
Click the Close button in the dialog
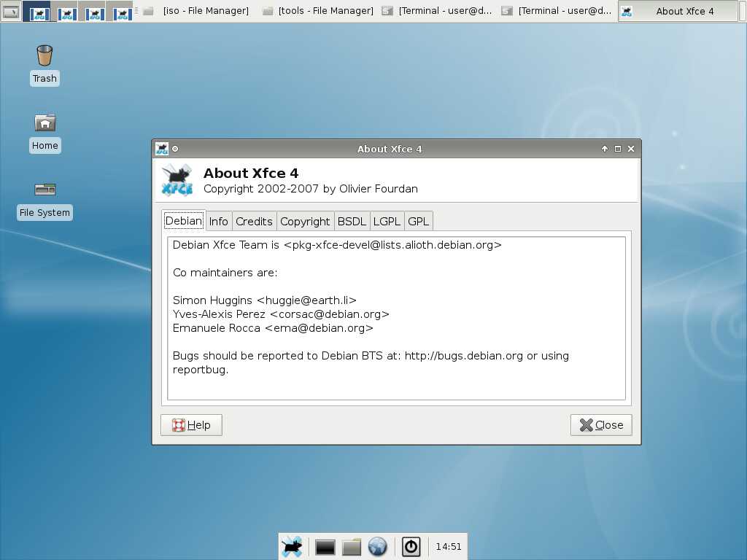point(601,425)
